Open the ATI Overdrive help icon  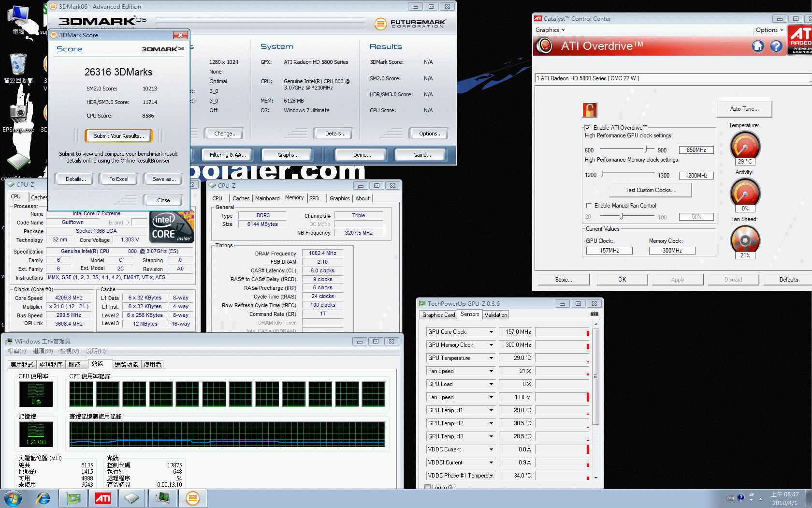776,46
